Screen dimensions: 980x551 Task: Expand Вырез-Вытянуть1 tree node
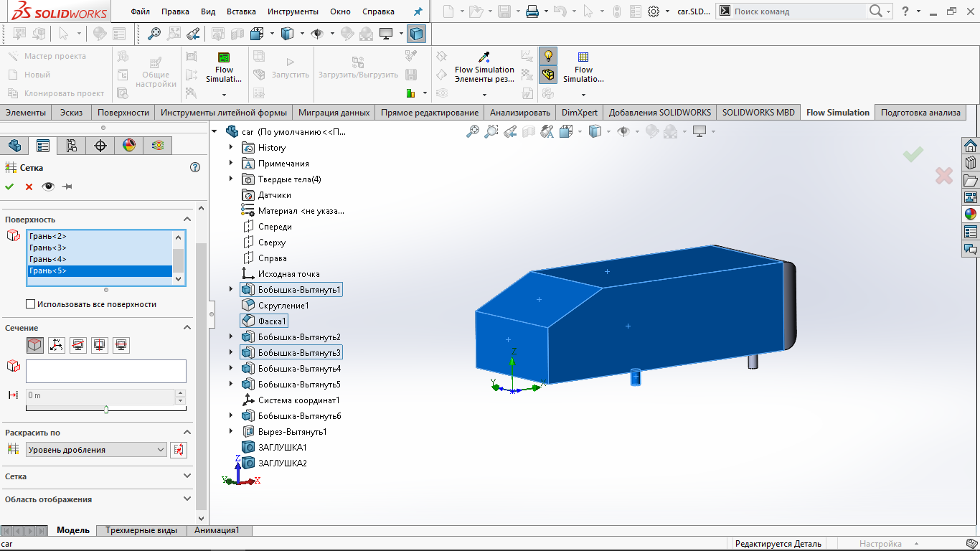point(231,431)
